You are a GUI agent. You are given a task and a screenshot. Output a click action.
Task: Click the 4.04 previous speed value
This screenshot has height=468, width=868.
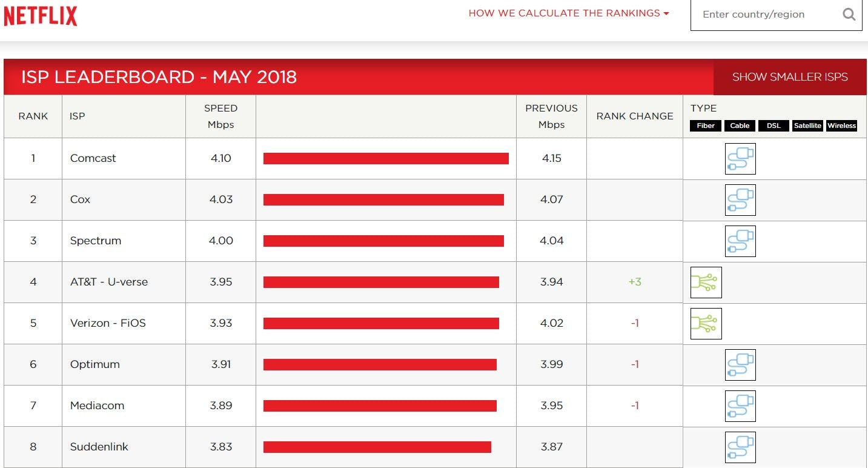pyautogui.click(x=551, y=241)
